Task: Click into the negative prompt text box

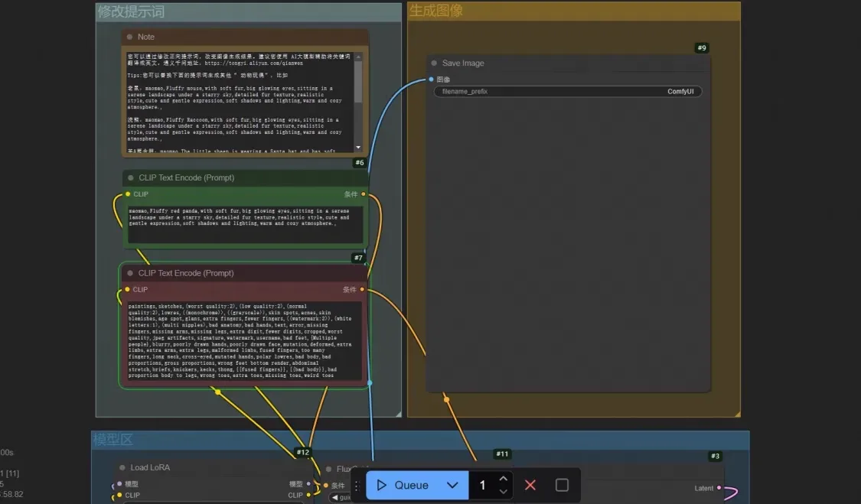Action: pos(245,341)
